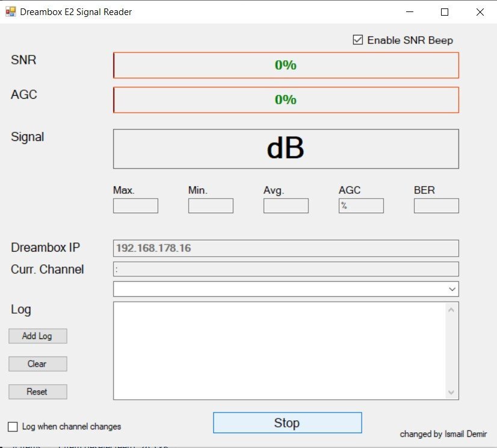Click the SNR progress bar
Viewport: 497px width, 448px height.
286,65
